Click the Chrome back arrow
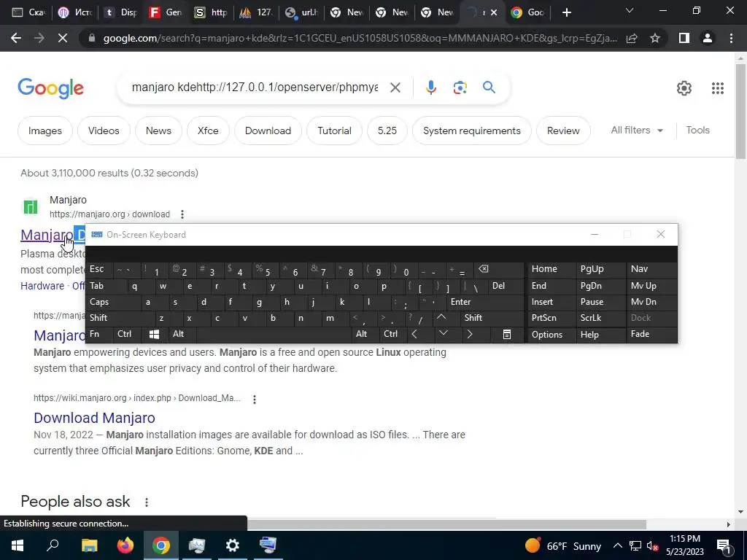 point(16,38)
